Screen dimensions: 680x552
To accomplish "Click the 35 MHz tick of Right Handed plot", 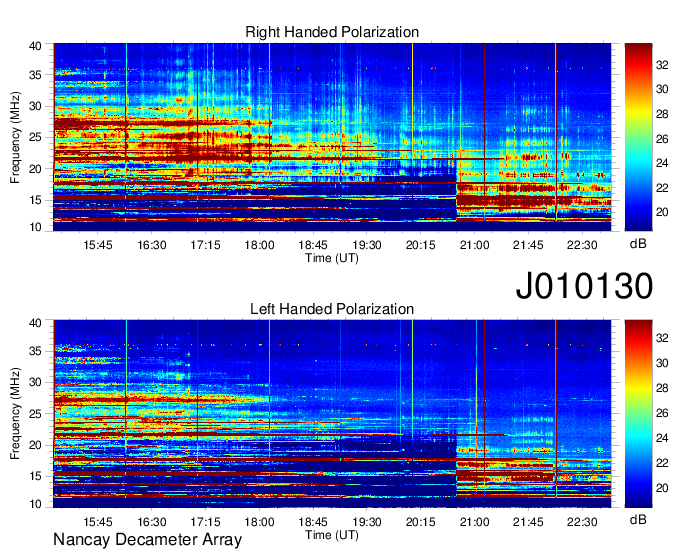I will pos(35,75).
